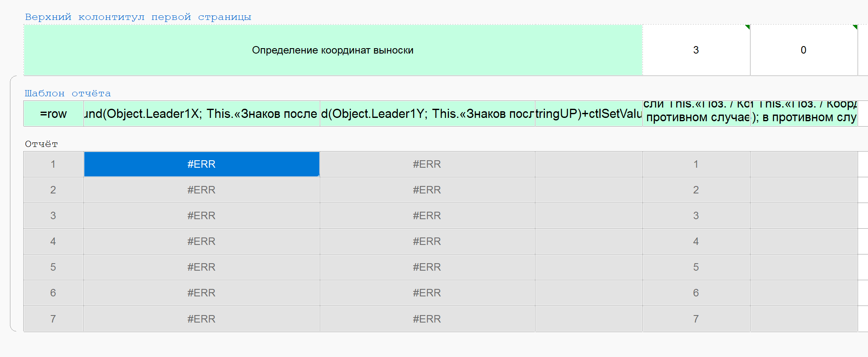The image size is (868, 357).
Task: Select the second #ERR cell in report row 5
Action: (427, 267)
